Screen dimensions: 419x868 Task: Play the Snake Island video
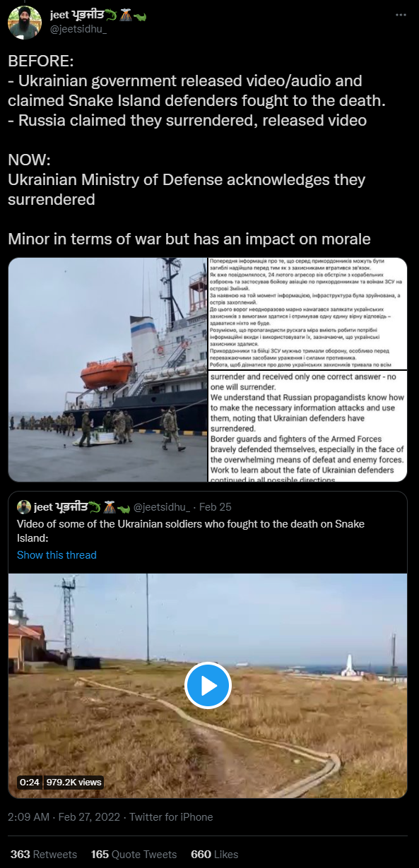point(208,685)
